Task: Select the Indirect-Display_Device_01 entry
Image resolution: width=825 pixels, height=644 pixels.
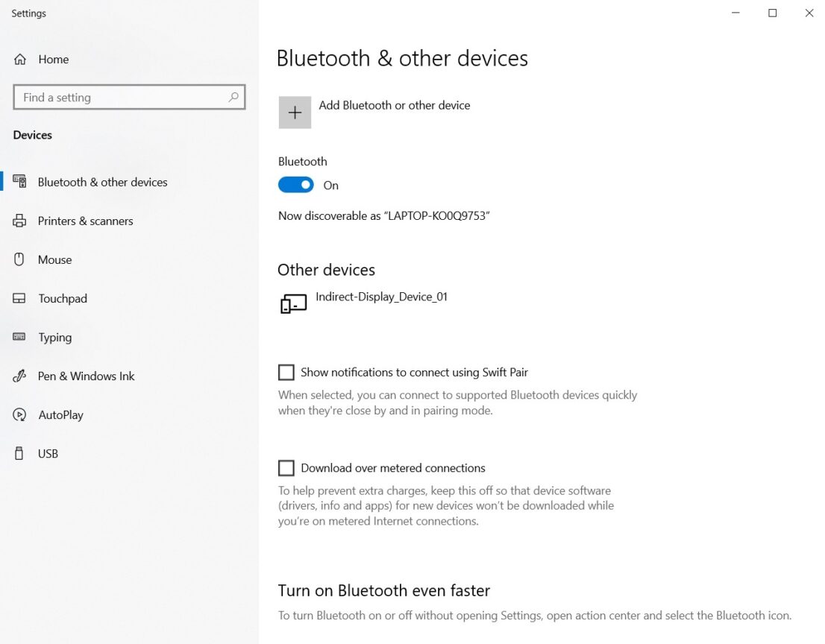Action: pyautogui.click(x=381, y=297)
